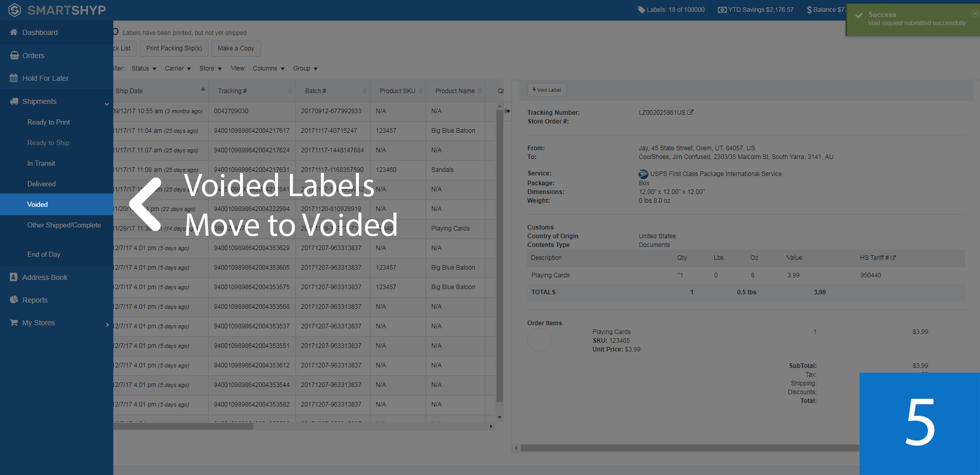Click the Orders basket icon
Image resolution: width=980 pixels, height=475 pixels.
[x=14, y=56]
